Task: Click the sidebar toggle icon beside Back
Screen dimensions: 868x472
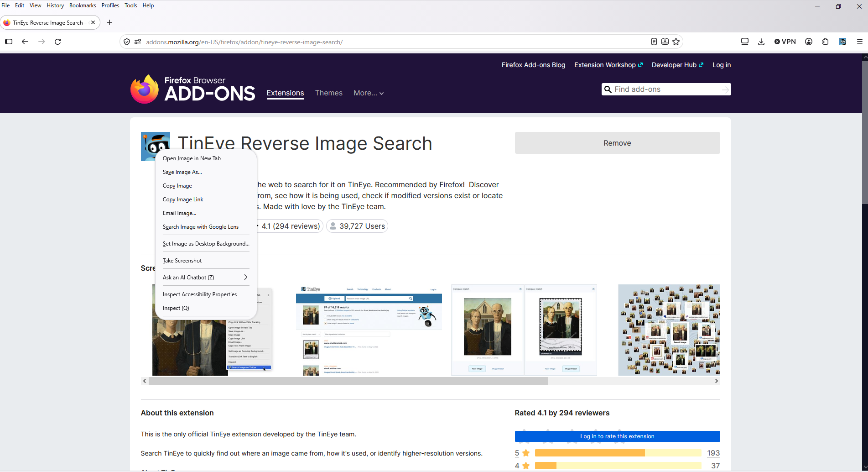Action: pyautogui.click(x=9, y=42)
